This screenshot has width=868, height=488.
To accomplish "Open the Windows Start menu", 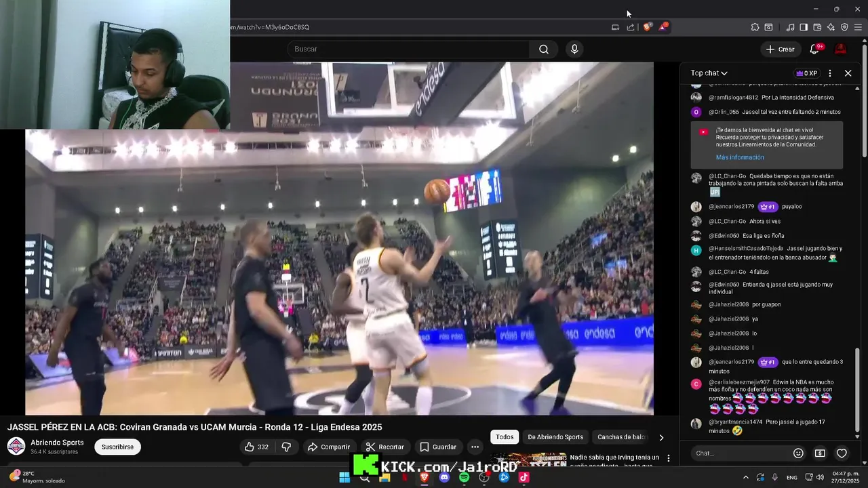I will 344,477.
